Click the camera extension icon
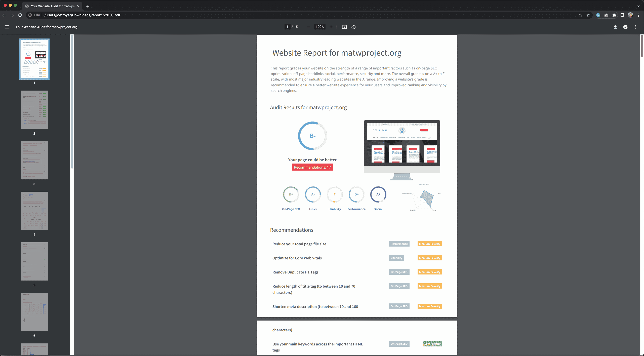The image size is (644, 356). [x=606, y=15]
